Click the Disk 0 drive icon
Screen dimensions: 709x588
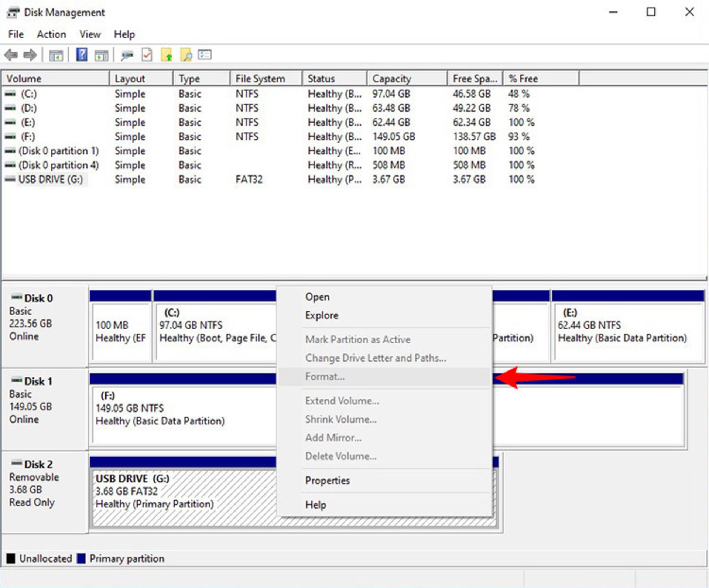click(16, 298)
